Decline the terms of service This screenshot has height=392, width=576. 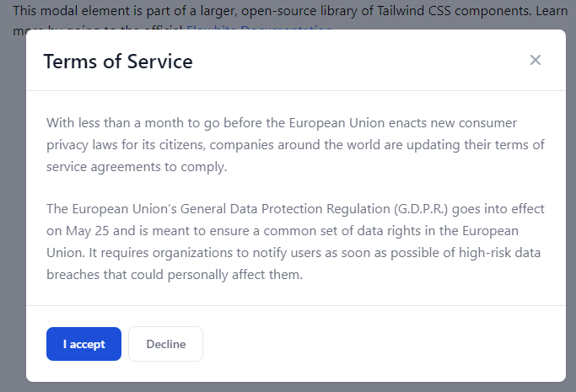click(165, 344)
